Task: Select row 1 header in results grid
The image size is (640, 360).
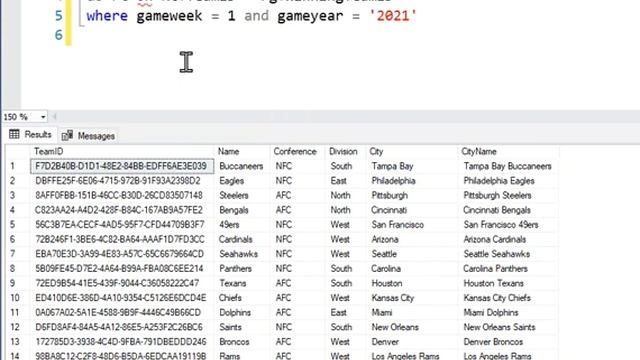Action: pyautogui.click(x=18, y=166)
